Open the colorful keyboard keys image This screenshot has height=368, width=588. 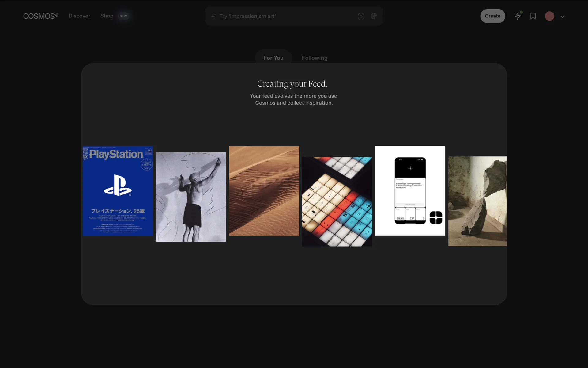click(337, 201)
